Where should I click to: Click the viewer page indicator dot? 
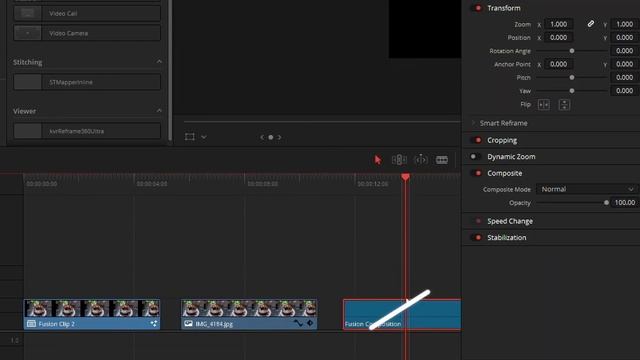[x=271, y=138]
